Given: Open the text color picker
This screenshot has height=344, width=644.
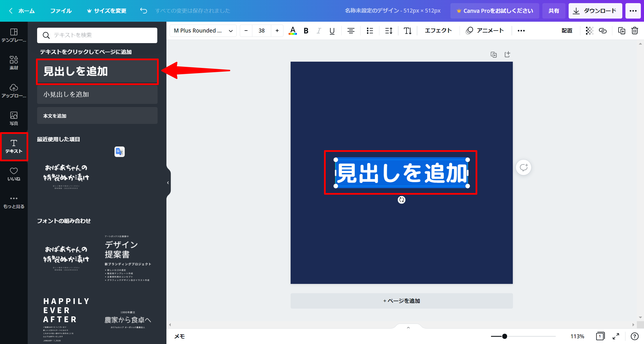Looking at the screenshot, I should click(x=293, y=31).
